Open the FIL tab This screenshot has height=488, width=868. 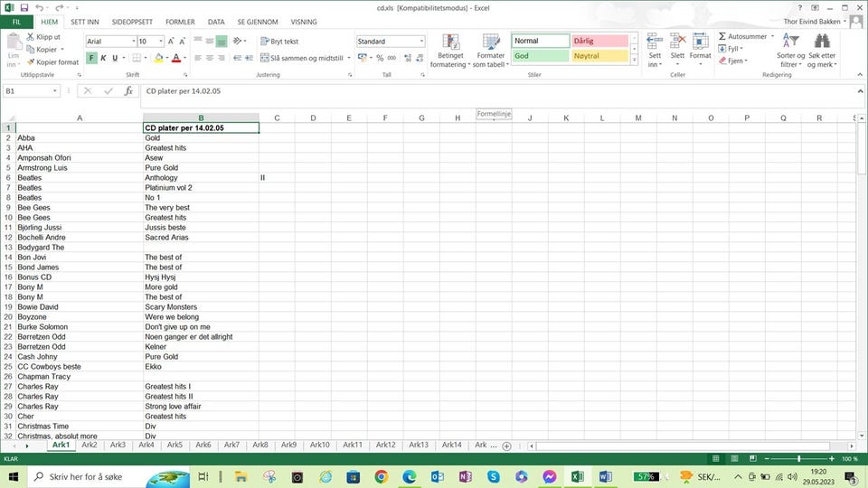[x=16, y=22]
